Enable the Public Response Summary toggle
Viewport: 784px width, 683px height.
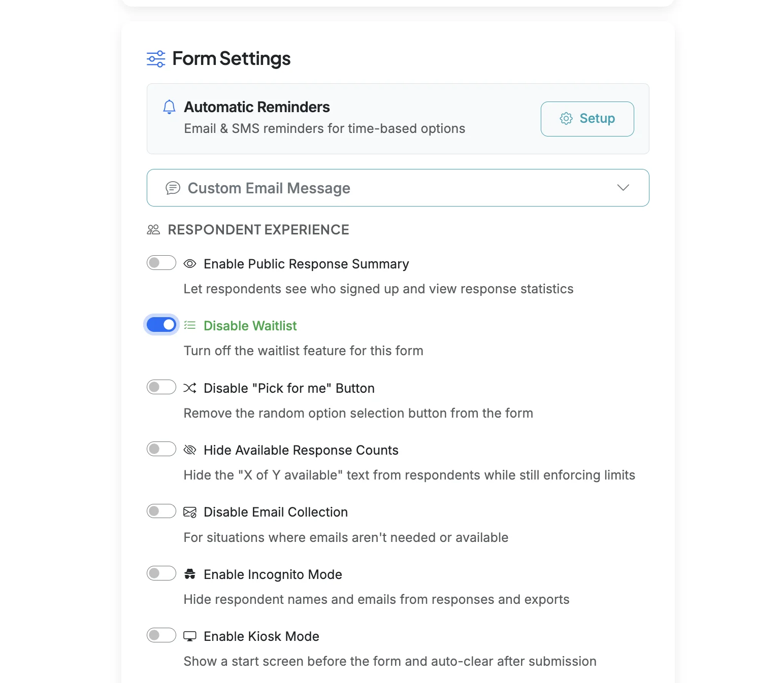click(161, 262)
